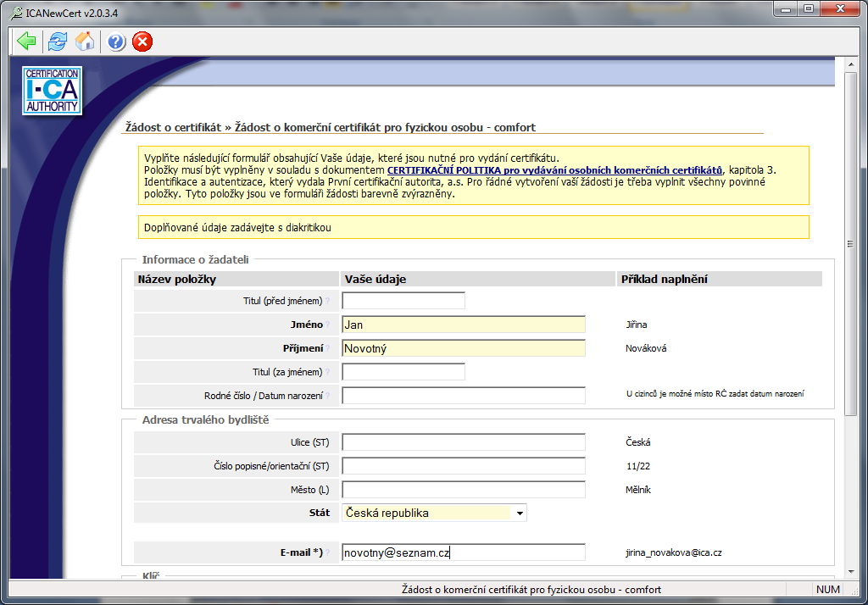Open the Stát dropdown arrow
The height and width of the screenshot is (605, 868).
coord(520,513)
